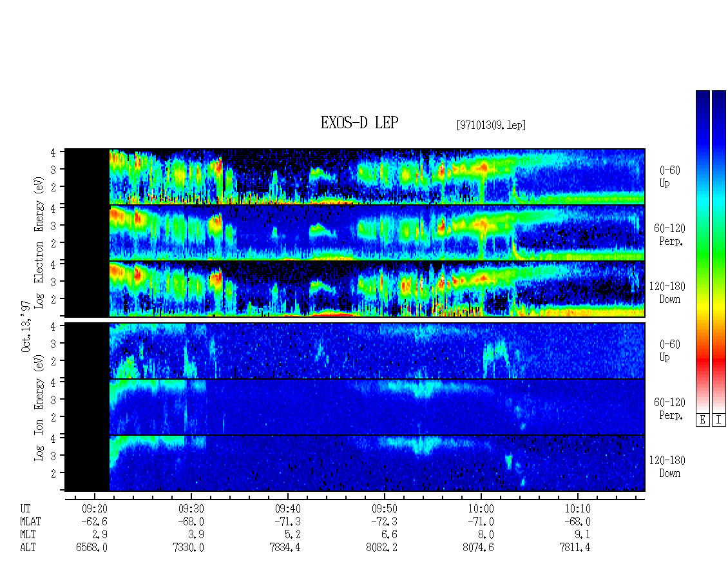Select MLT value 9.1
Image resolution: width=728 pixels, height=564 pixels.
click(582, 535)
